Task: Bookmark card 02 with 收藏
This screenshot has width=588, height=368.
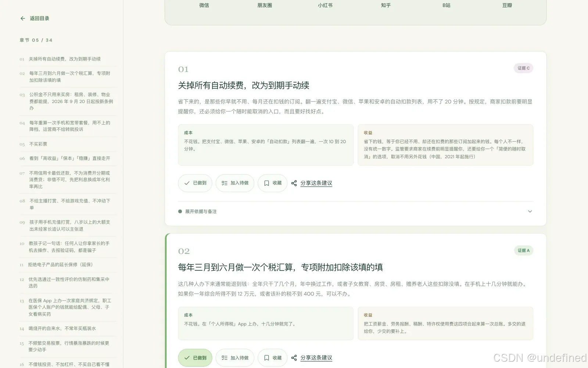Action: coord(272,358)
